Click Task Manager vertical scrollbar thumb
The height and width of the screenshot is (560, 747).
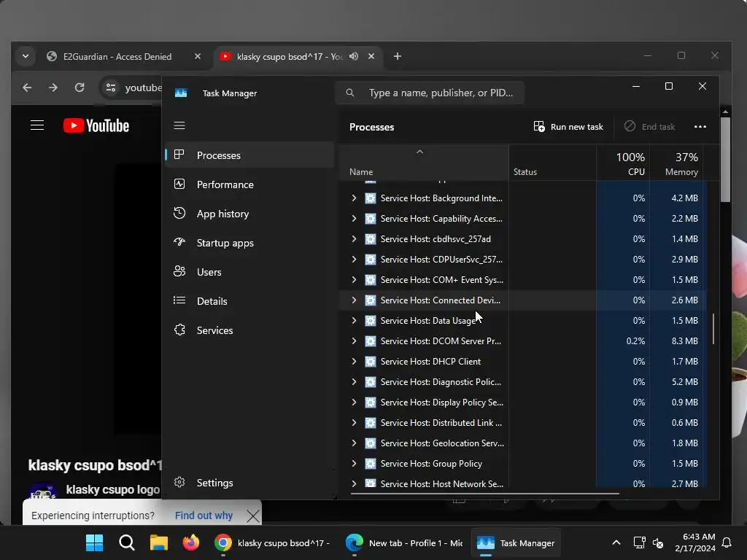click(x=713, y=329)
